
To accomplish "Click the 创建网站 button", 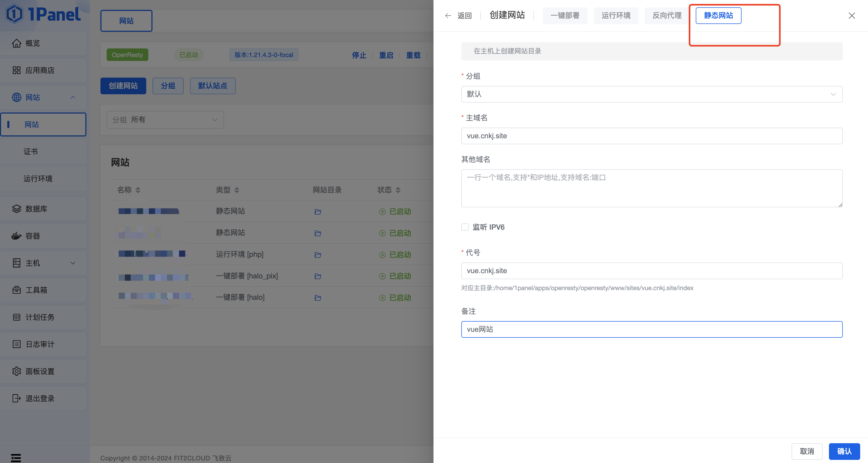I will pos(123,86).
